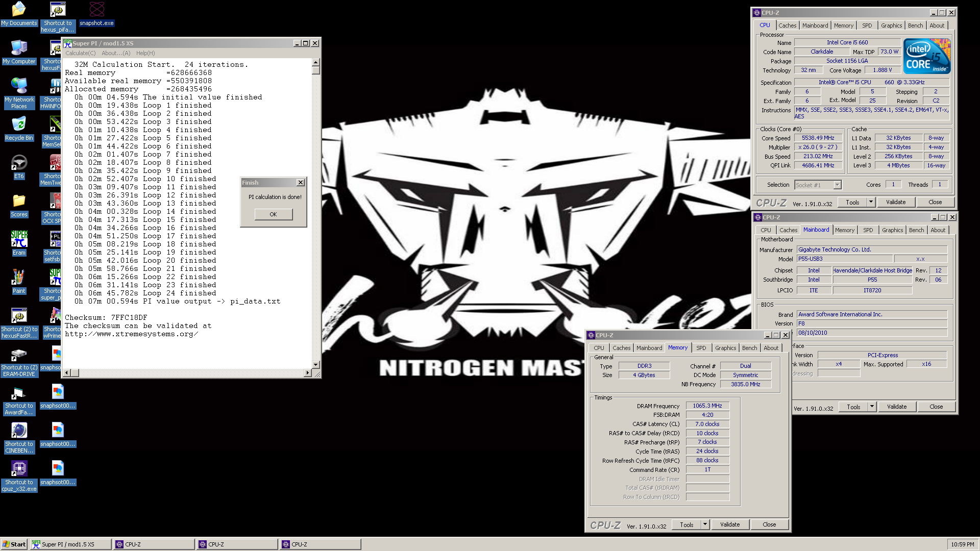Switch to Super PI / mod1.5 XS taskbar button

pyautogui.click(x=71, y=544)
